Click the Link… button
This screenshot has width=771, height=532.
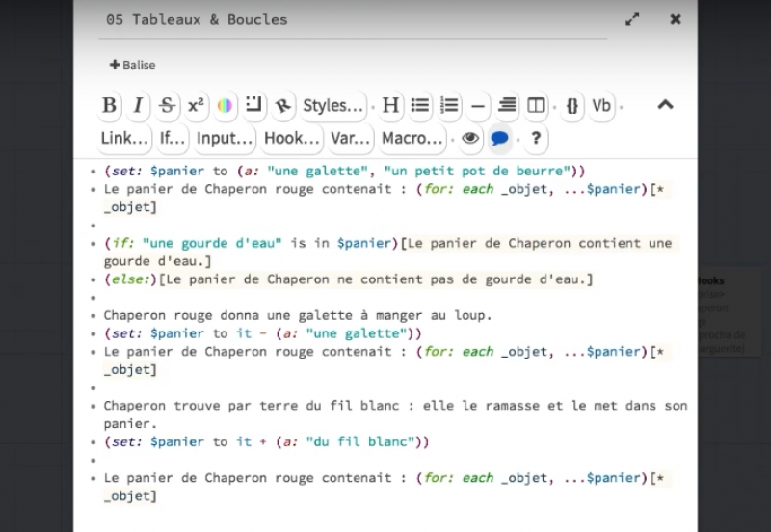tap(125, 139)
